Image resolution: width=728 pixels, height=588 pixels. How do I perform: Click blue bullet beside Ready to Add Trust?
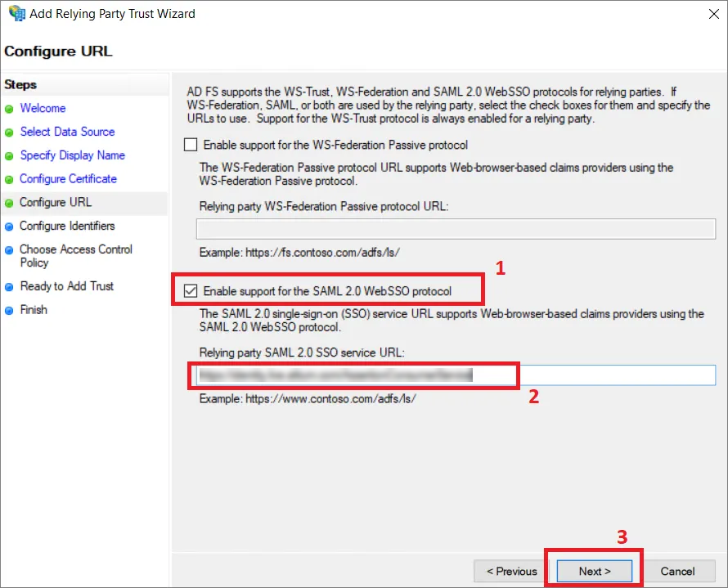(x=9, y=287)
